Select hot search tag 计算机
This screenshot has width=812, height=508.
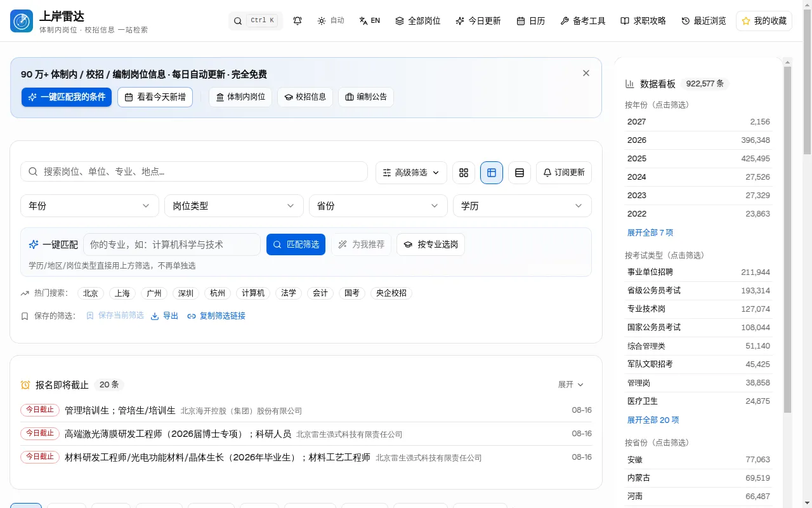click(253, 293)
